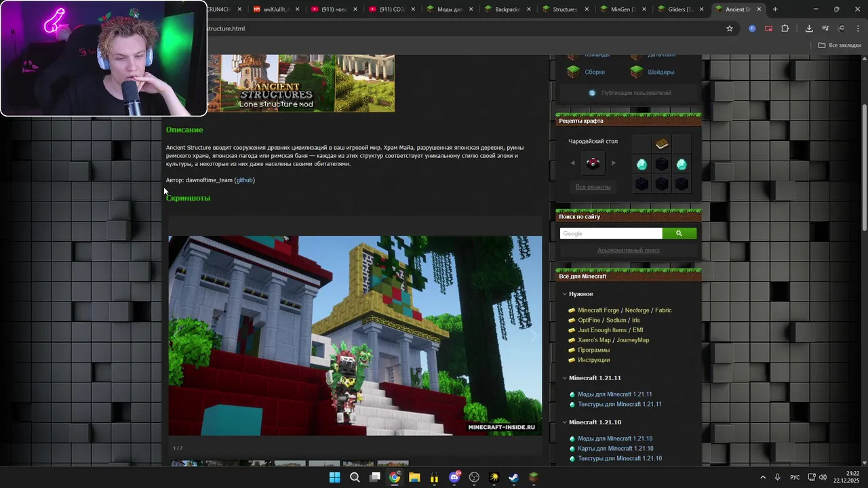Switch keyboard language РУС indicator
868x488 pixels.
tap(794, 477)
